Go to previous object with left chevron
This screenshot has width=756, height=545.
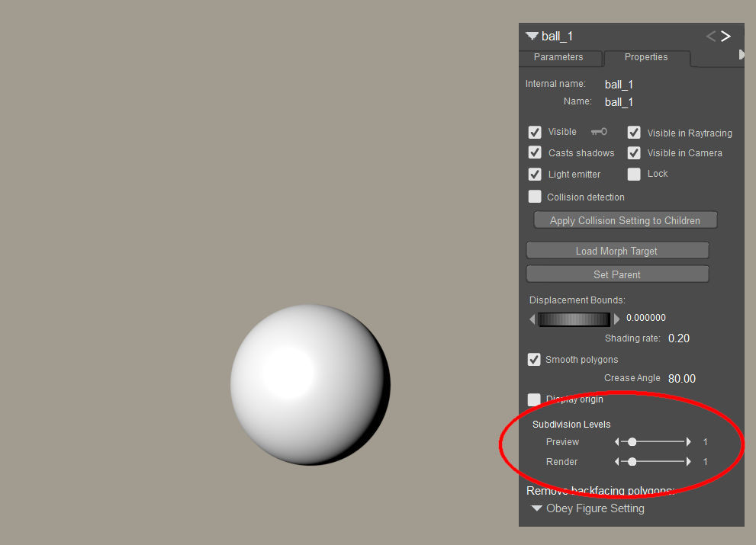(x=710, y=36)
